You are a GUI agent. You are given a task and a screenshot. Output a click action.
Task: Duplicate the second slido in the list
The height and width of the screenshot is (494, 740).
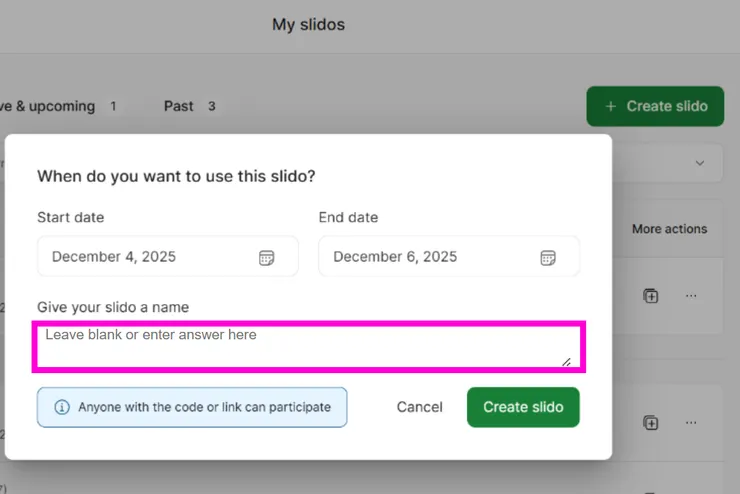tap(651, 423)
